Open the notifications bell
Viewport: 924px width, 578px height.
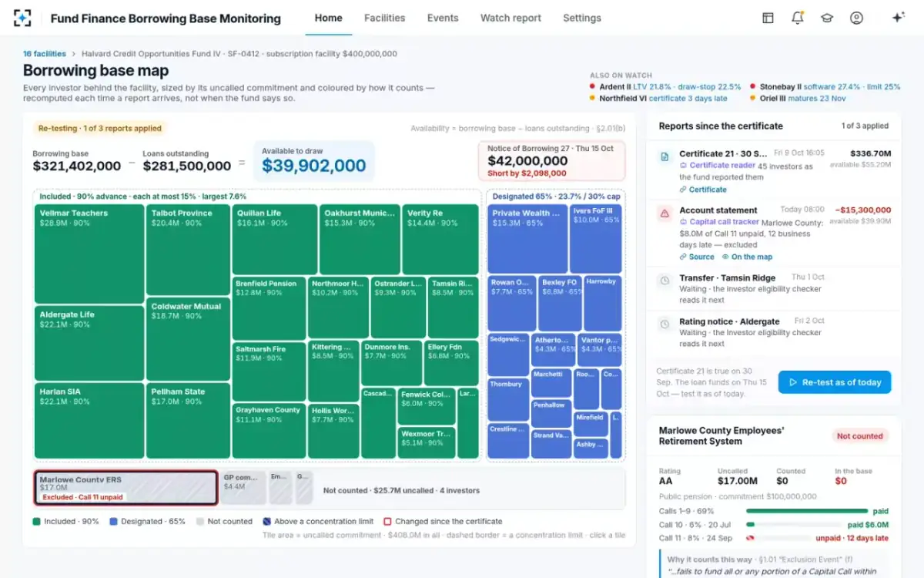798,18
